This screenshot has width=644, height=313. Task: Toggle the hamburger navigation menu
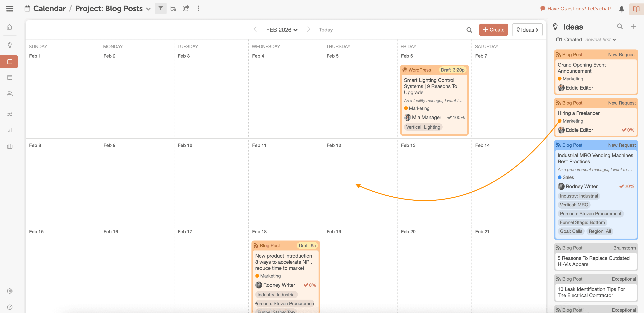tap(10, 9)
